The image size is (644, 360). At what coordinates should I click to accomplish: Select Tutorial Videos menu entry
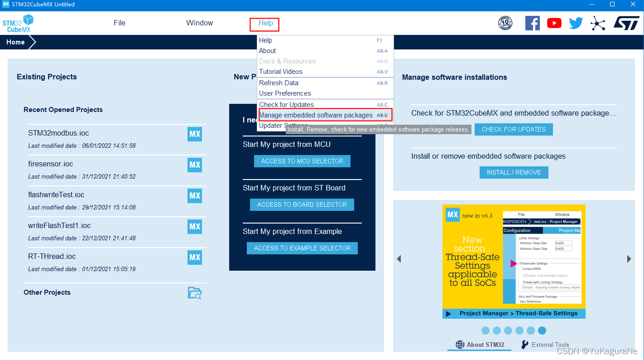[325, 72]
